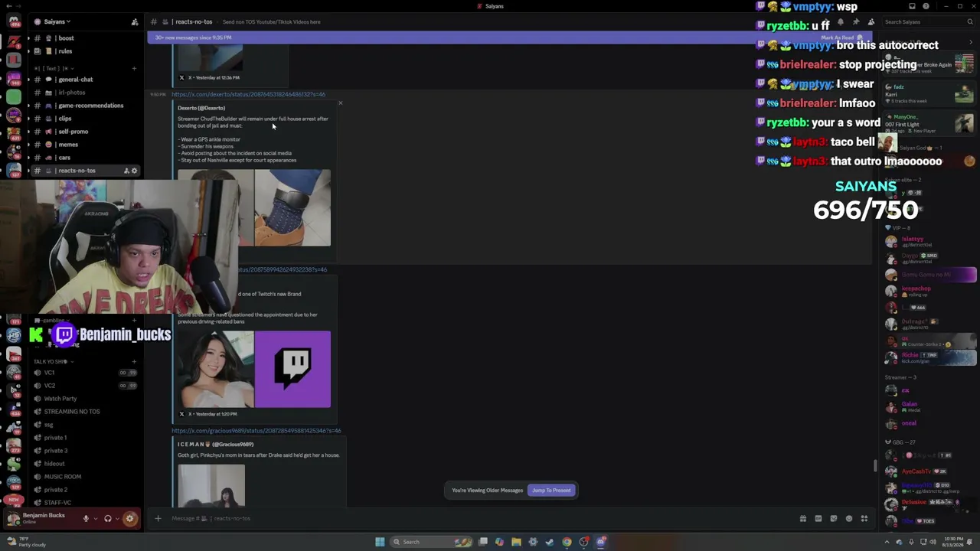Open the x.com/gracious9689 status link
Viewport: 980px width, 551px height.
tap(256, 431)
